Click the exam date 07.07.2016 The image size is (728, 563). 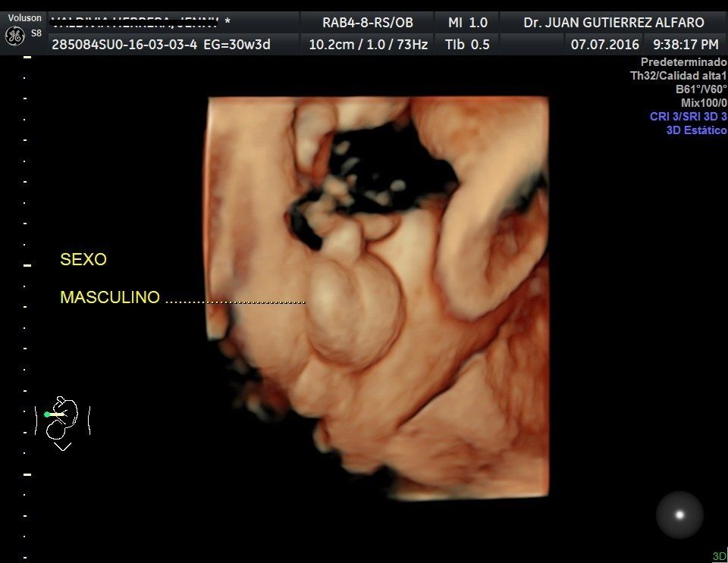pos(604,45)
